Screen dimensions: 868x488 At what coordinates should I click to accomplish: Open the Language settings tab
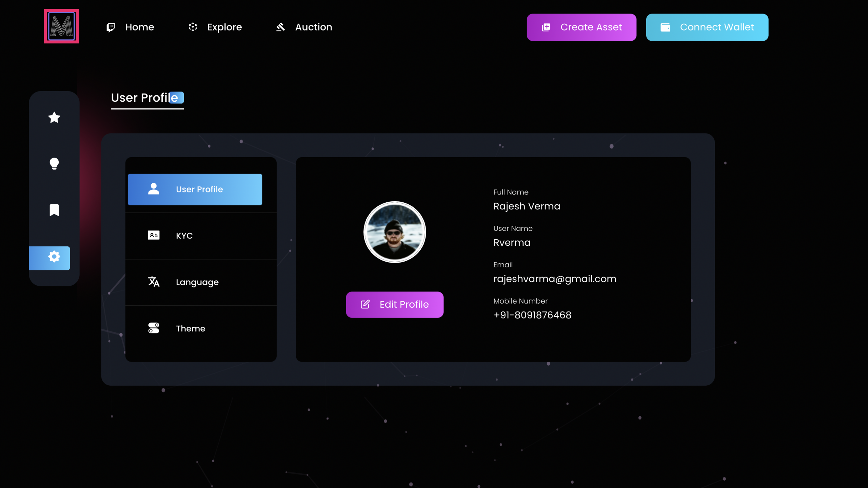tap(197, 282)
